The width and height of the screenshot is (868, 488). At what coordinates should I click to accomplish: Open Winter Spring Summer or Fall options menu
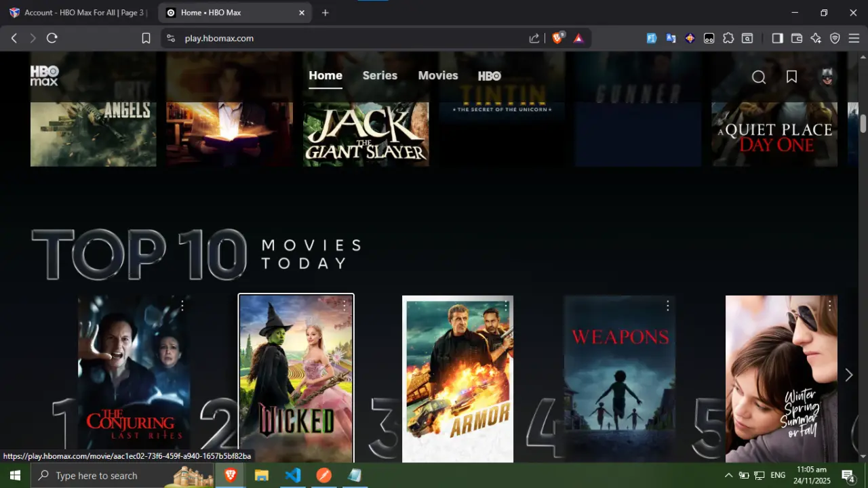pos(829,306)
